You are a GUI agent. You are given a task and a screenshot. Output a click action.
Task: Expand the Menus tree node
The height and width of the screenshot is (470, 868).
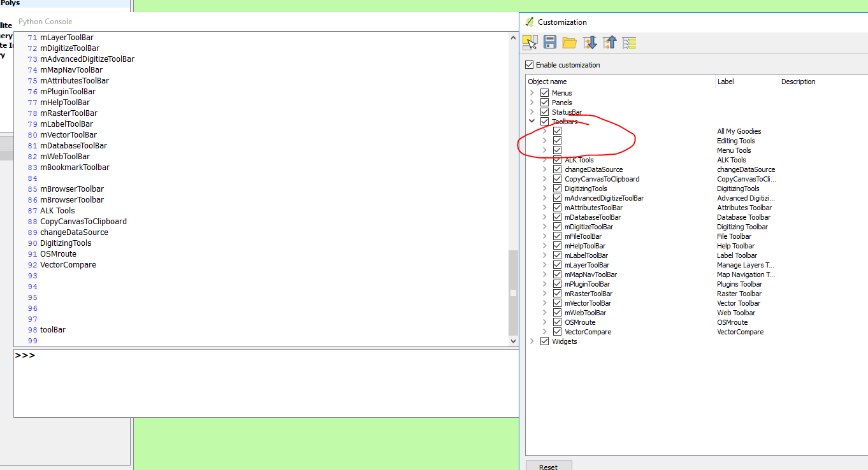[532, 93]
